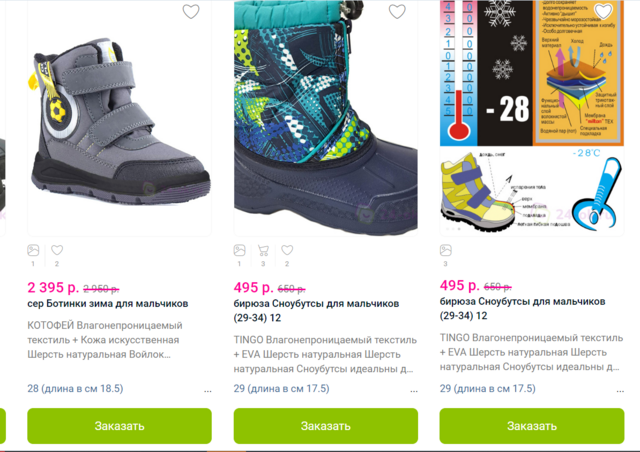Order the middle turquoise snowboots

pos(326,426)
